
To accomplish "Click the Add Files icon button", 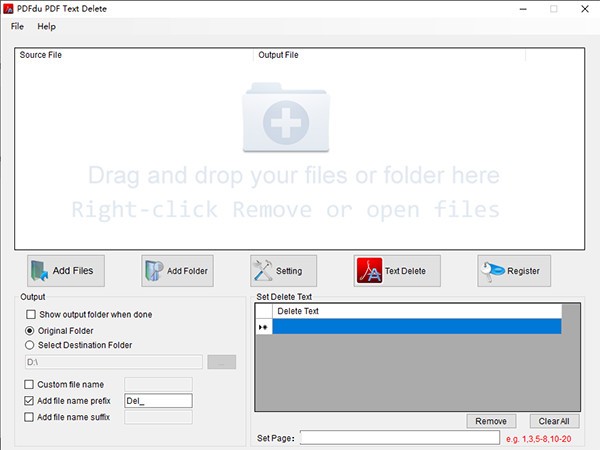I will tap(66, 271).
